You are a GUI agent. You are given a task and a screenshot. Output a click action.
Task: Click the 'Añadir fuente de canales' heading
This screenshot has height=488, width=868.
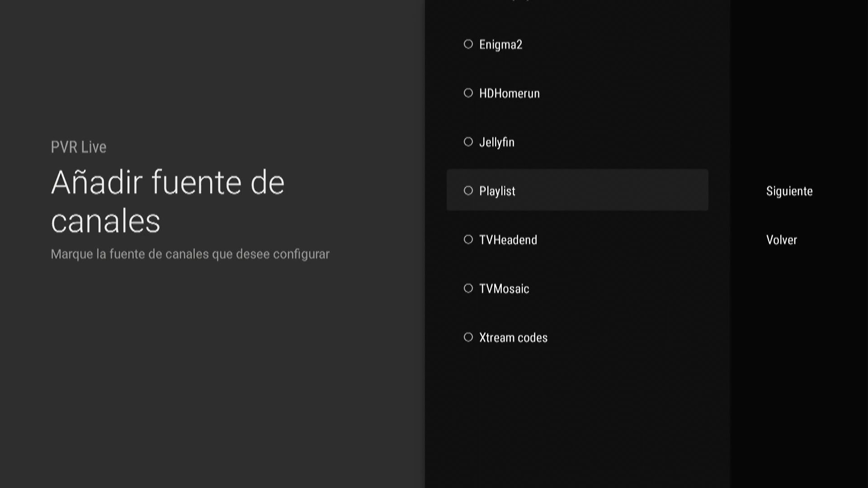pyautogui.click(x=167, y=202)
